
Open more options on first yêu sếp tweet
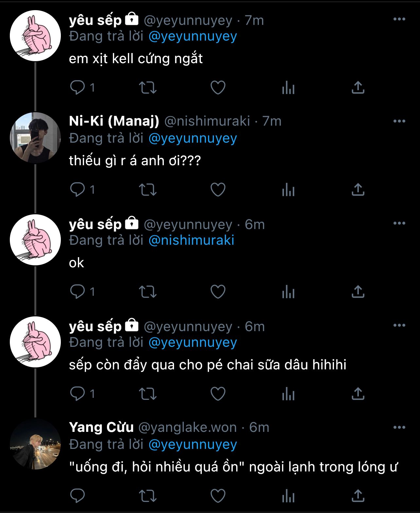pos(399,19)
